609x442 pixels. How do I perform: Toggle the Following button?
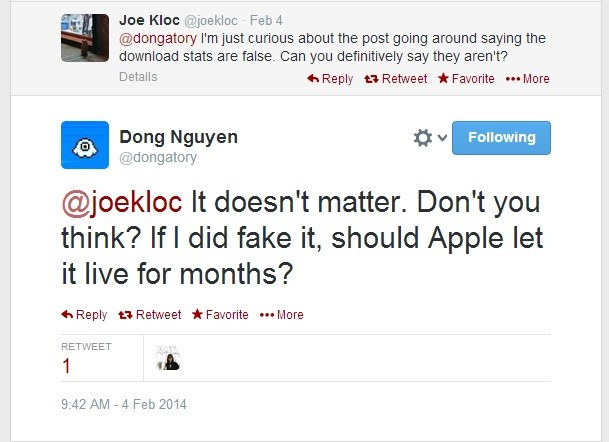click(x=501, y=138)
